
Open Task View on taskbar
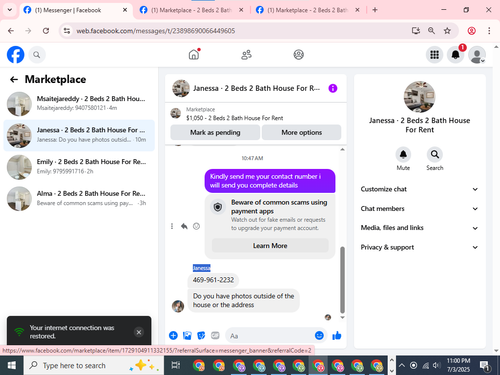(176, 366)
